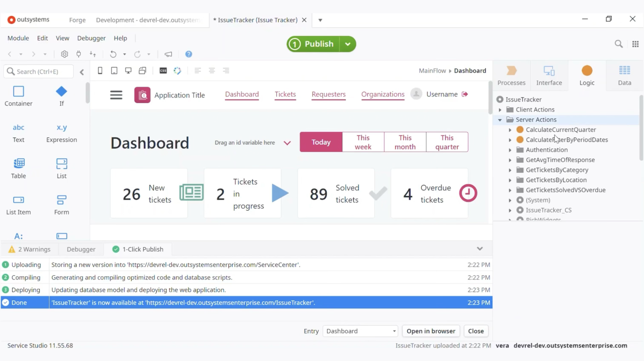Click the hamburger menu in preview
Image resolution: width=644 pixels, height=361 pixels.
tap(116, 95)
